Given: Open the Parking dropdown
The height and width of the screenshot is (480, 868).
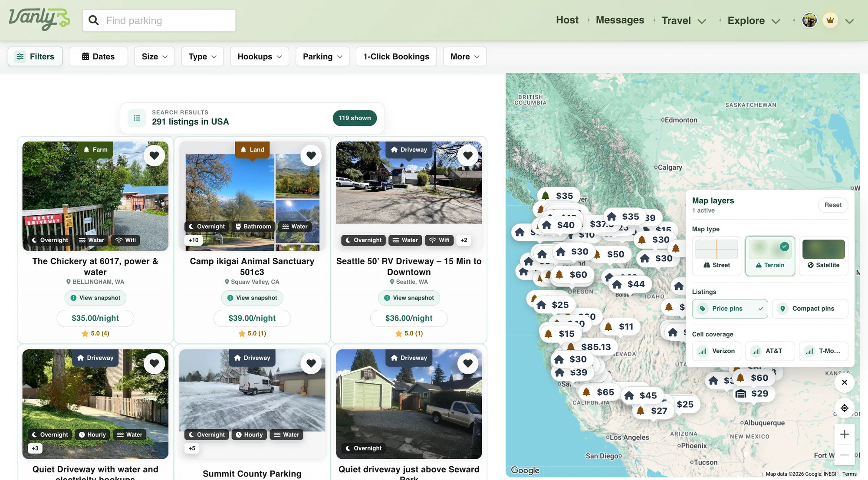Looking at the screenshot, I should (322, 56).
